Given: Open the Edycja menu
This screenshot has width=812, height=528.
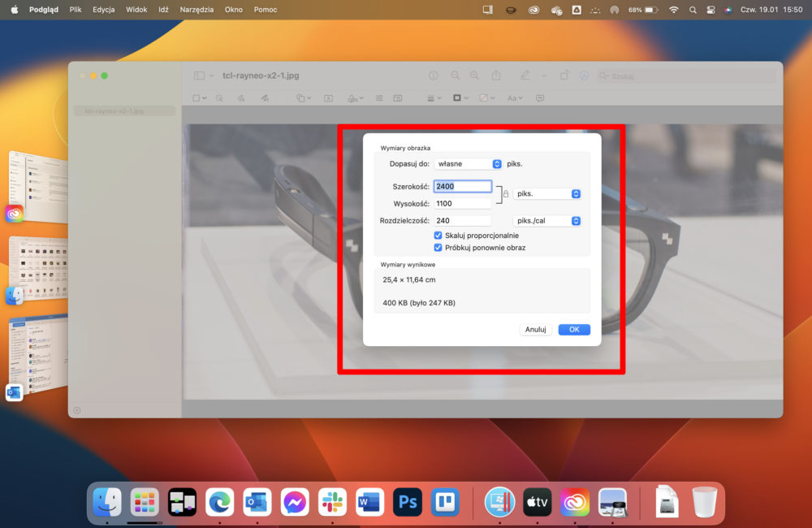Looking at the screenshot, I should point(104,10).
